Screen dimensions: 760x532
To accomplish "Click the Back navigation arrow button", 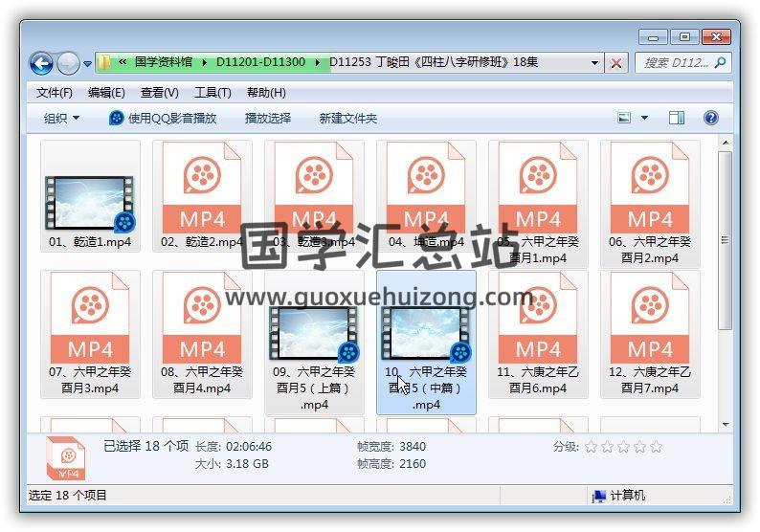I will 42,63.
